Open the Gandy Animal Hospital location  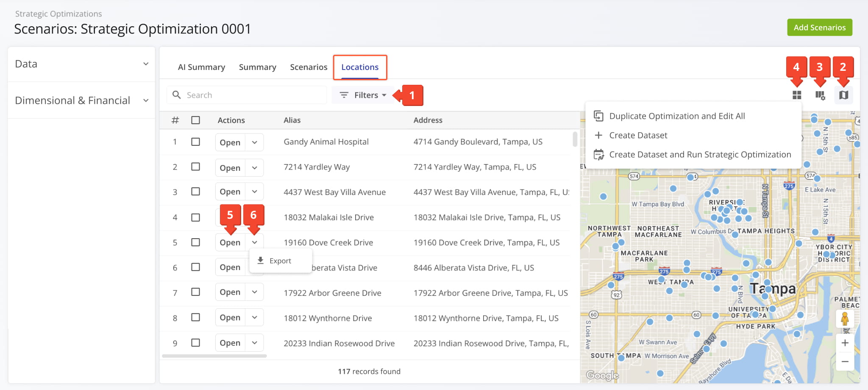click(x=230, y=142)
